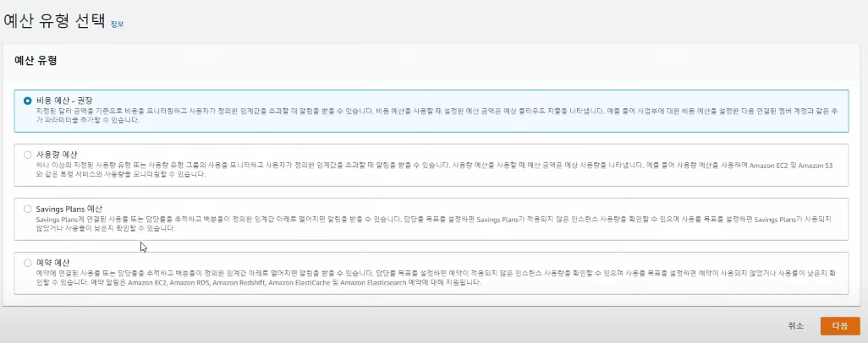This screenshot has width=868, height=343.
Task: Click the 예약 예산 option title
Action: coord(52,262)
